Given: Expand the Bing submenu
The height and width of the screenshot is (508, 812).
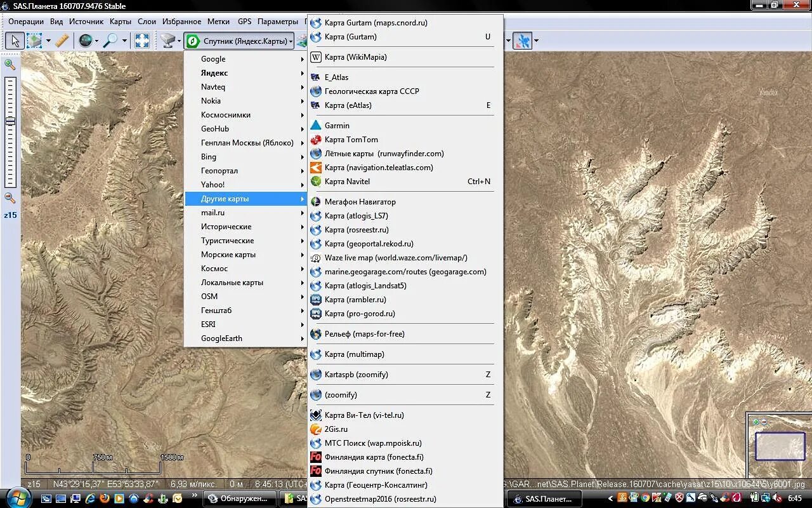Looking at the screenshot, I should [x=246, y=157].
